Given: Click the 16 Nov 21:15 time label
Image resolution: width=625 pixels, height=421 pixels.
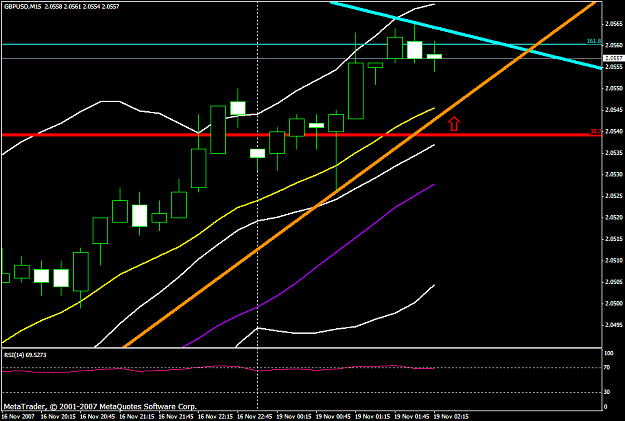Looking at the screenshot, I should tap(137, 417).
